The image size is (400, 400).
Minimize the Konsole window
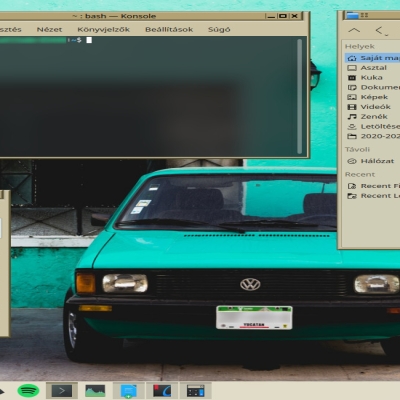[271, 16]
